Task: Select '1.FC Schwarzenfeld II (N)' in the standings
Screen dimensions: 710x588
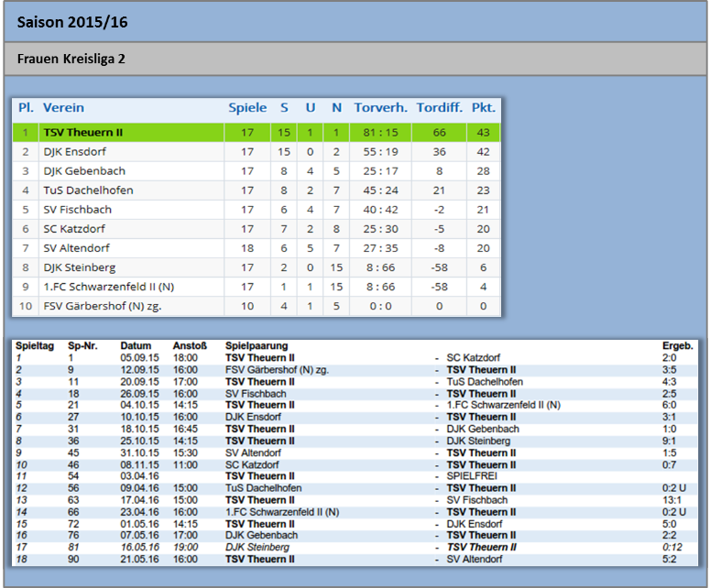Action: (x=109, y=287)
